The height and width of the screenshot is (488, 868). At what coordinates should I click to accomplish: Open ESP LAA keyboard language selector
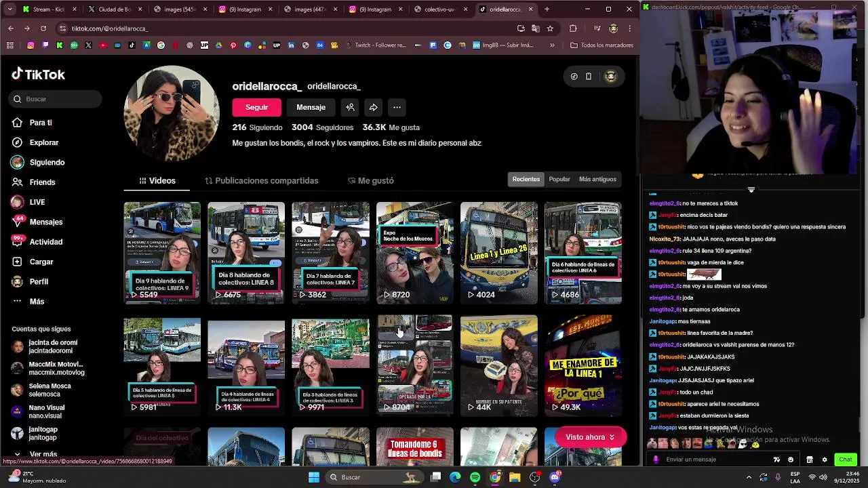click(795, 477)
